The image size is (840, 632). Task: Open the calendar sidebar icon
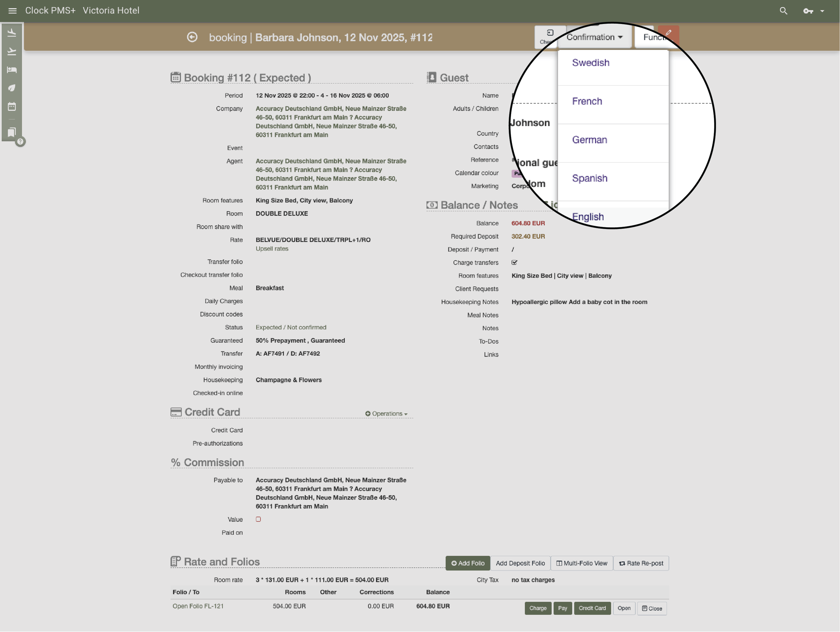pyautogui.click(x=12, y=106)
